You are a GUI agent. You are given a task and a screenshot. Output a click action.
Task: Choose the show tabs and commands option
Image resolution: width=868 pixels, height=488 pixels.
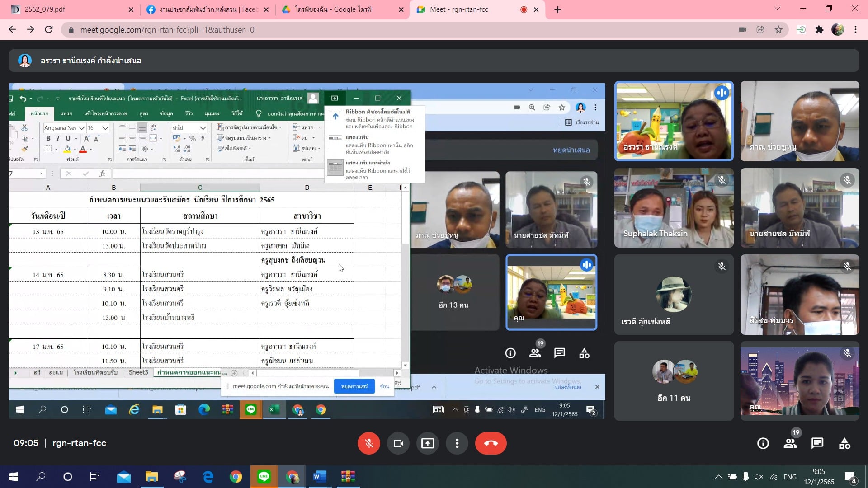tap(375, 170)
